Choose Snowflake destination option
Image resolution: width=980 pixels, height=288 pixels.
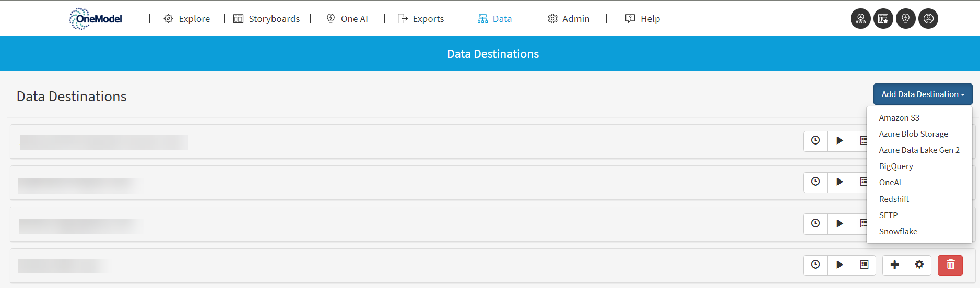898,232
